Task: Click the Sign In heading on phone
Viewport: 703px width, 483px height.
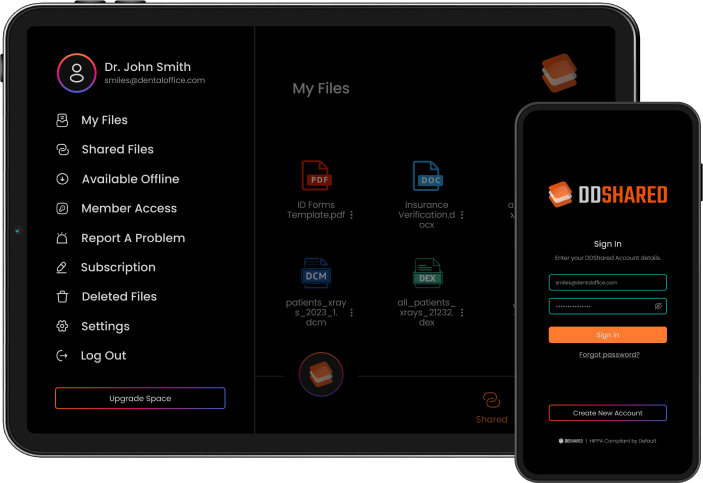Action: point(608,244)
